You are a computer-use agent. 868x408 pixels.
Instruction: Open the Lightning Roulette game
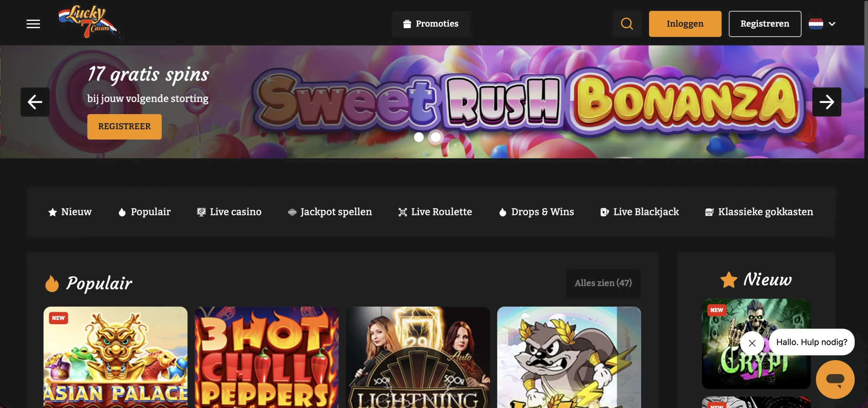point(418,357)
